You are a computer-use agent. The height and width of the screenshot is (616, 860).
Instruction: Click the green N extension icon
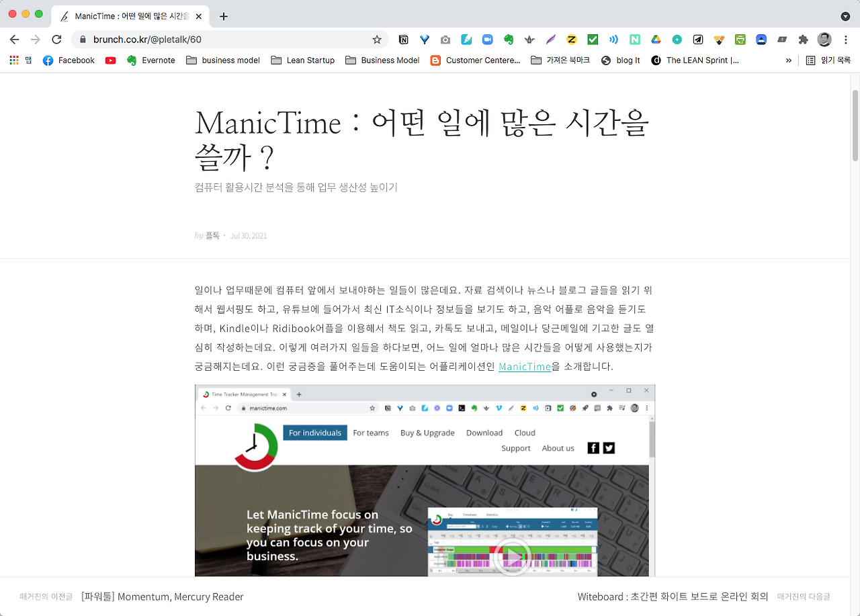pyautogui.click(x=635, y=40)
